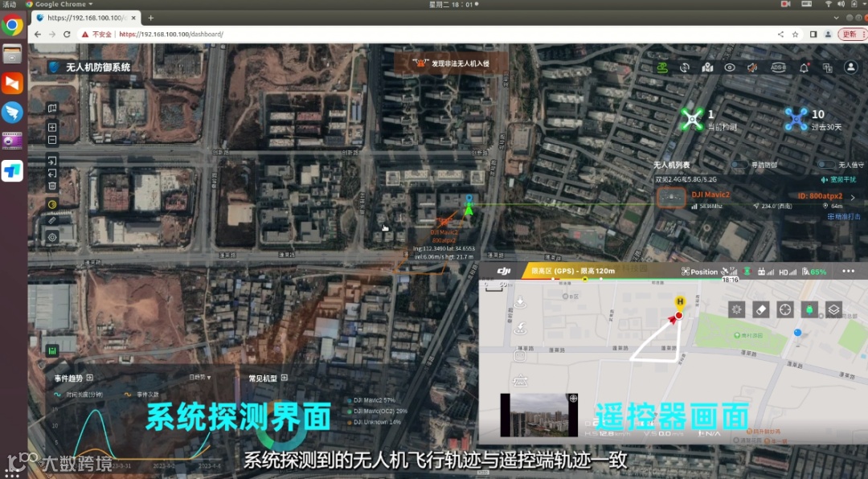Click the orange DJI Mavic2 marker on the map

pyautogui.click(x=444, y=222)
